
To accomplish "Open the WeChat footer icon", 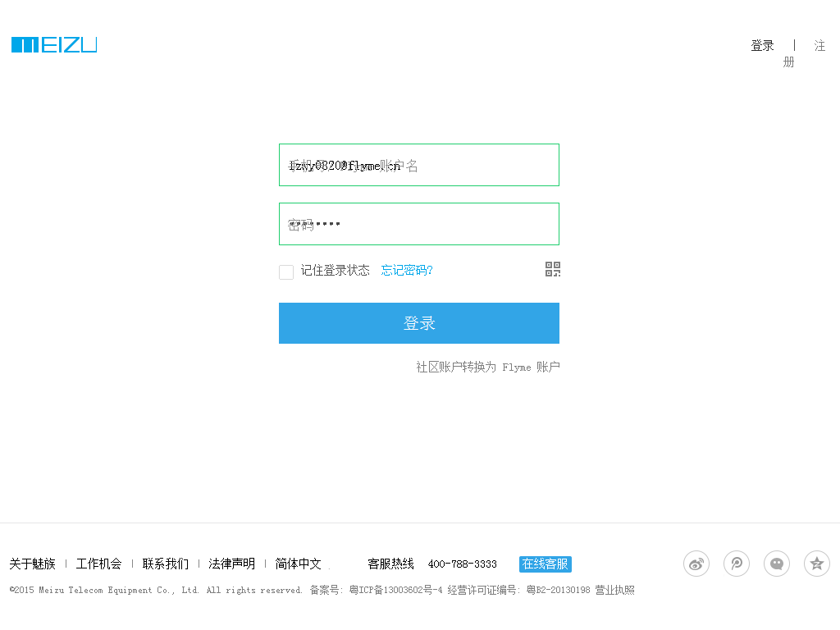I will pyautogui.click(x=777, y=564).
